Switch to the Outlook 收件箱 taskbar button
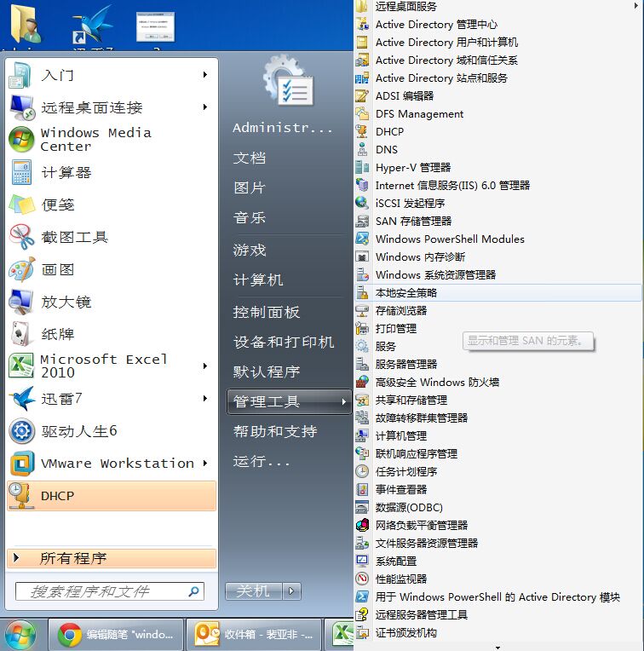The height and width of the screenshot is (651, 644). pyautogui.click(x=254, y=635)
